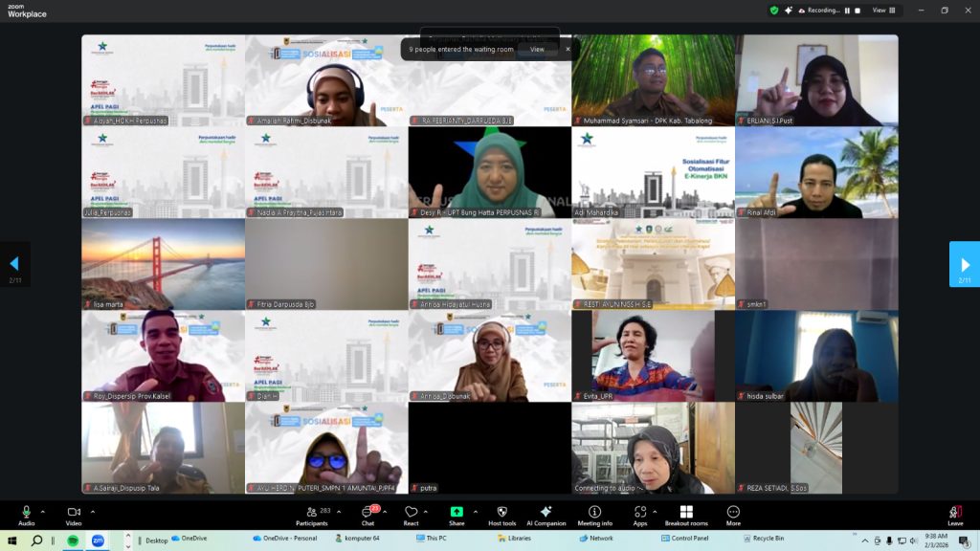Select Muhammad Syamsari's video thumbnail

tap(653, 80)
